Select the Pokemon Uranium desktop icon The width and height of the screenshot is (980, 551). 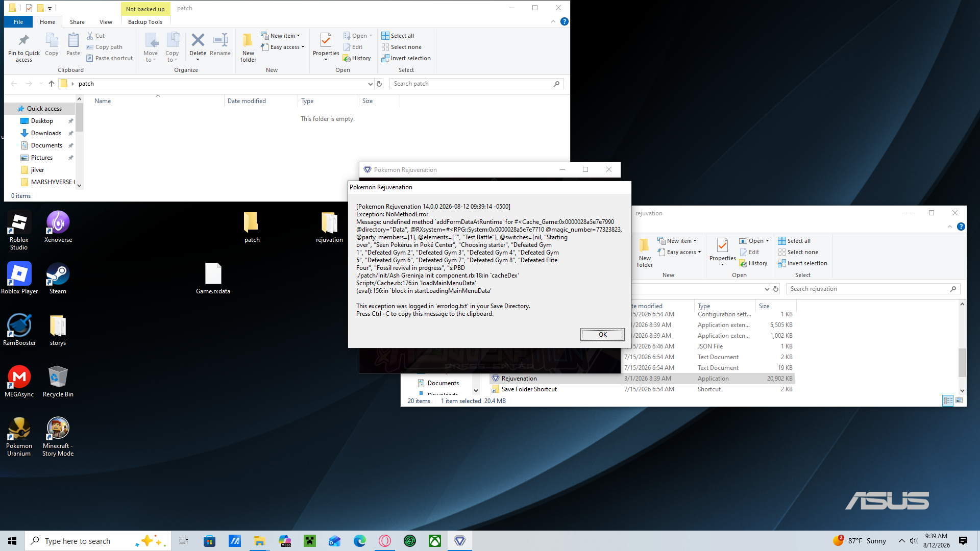coord(19,437)
